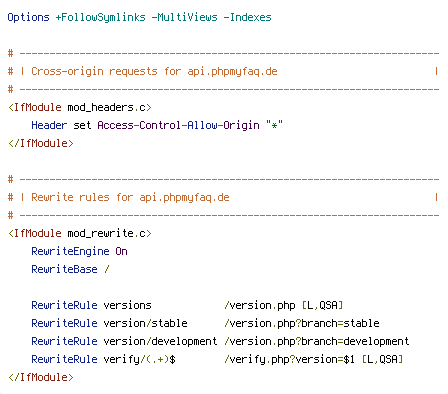Click the "set" keyword after Header
This screenshot has height=394, width=448.
point(82,125)
